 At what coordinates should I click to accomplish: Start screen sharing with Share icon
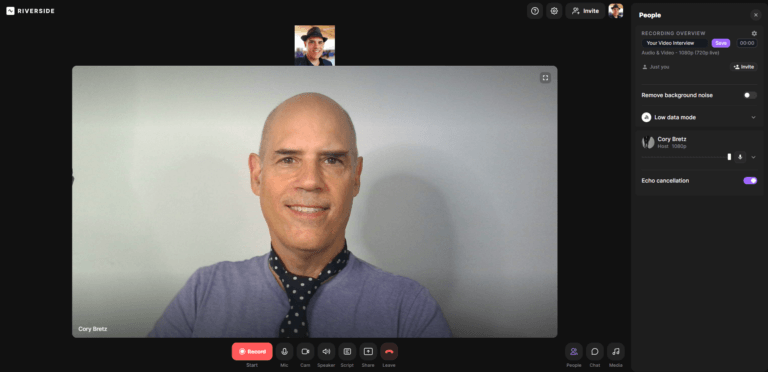(x=368, y=351)
